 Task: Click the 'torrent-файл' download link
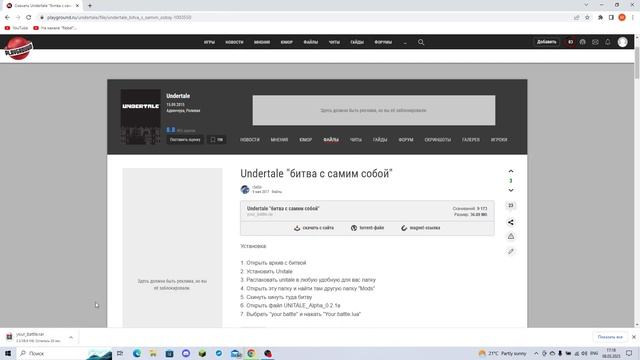367,228
